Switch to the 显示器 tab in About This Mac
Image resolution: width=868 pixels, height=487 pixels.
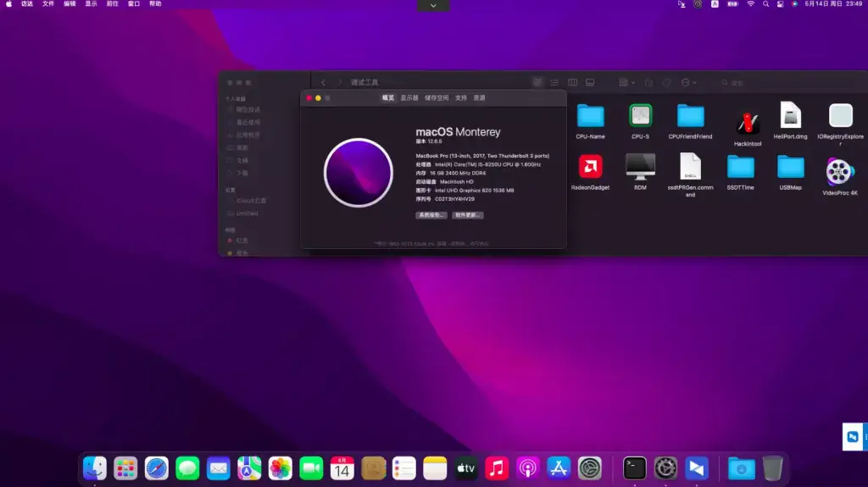409,98
